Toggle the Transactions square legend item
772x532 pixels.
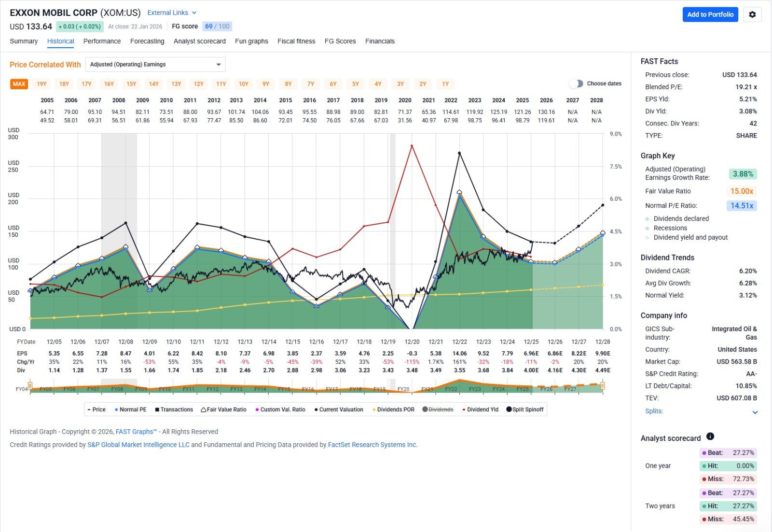pyautogui.click(x=174, y=409)
